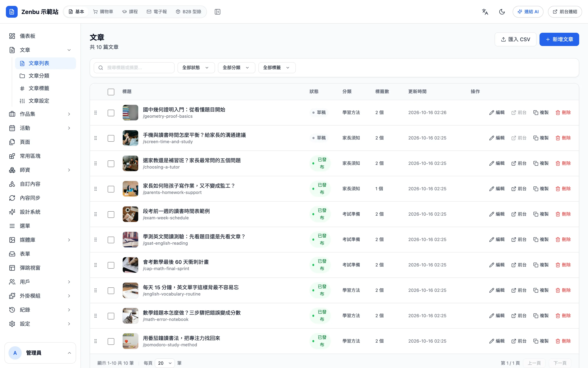Click the Zenbu logo icon
The image size is (588, 368).
coord(12,12)
